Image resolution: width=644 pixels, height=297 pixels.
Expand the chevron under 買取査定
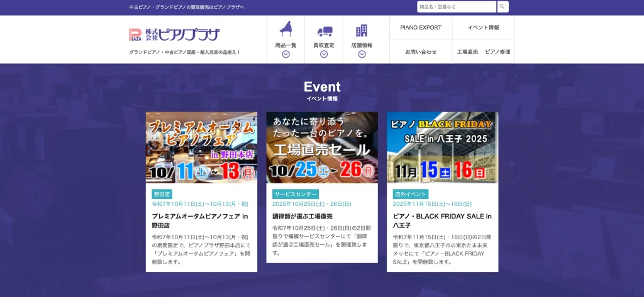point(324,54)
